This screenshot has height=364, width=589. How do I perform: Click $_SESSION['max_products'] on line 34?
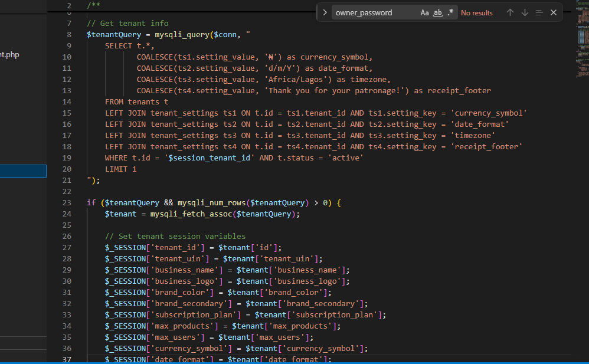[162, 326]
